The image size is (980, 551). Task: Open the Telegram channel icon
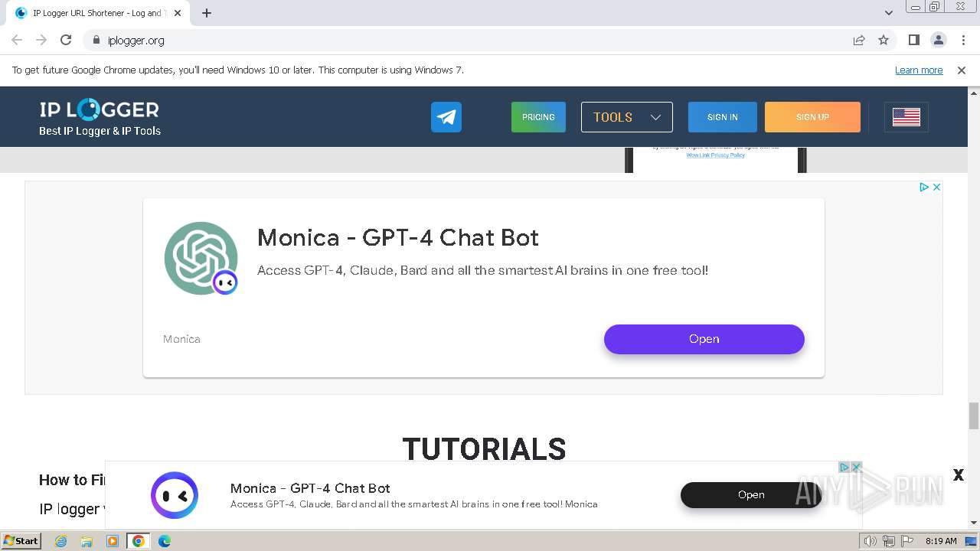(446, 117)
